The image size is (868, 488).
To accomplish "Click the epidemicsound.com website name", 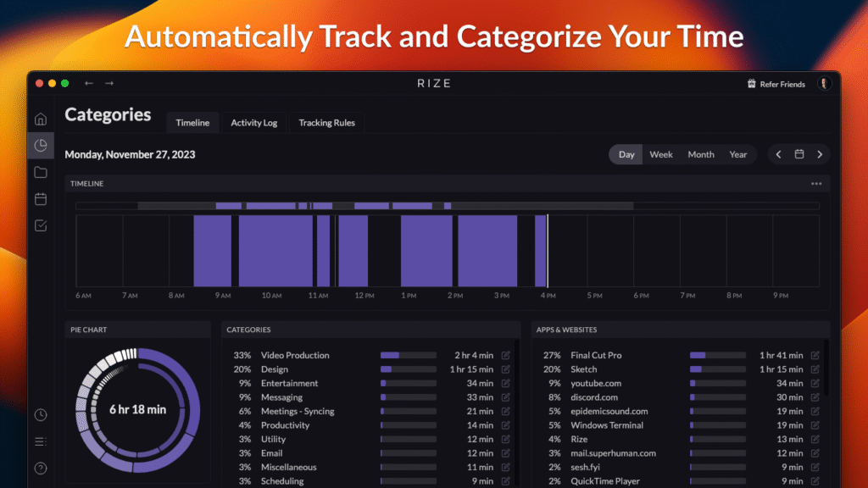I will 609,411.
